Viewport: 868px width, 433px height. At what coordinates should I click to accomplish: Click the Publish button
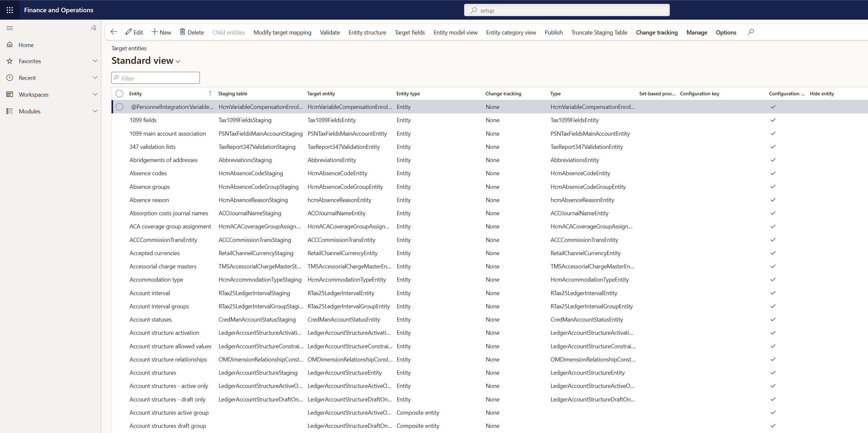[553, 32]
